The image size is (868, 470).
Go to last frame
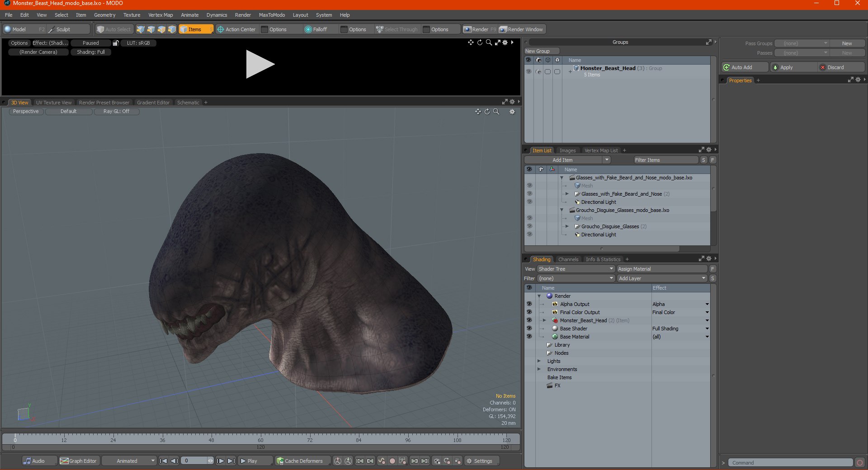231,461
